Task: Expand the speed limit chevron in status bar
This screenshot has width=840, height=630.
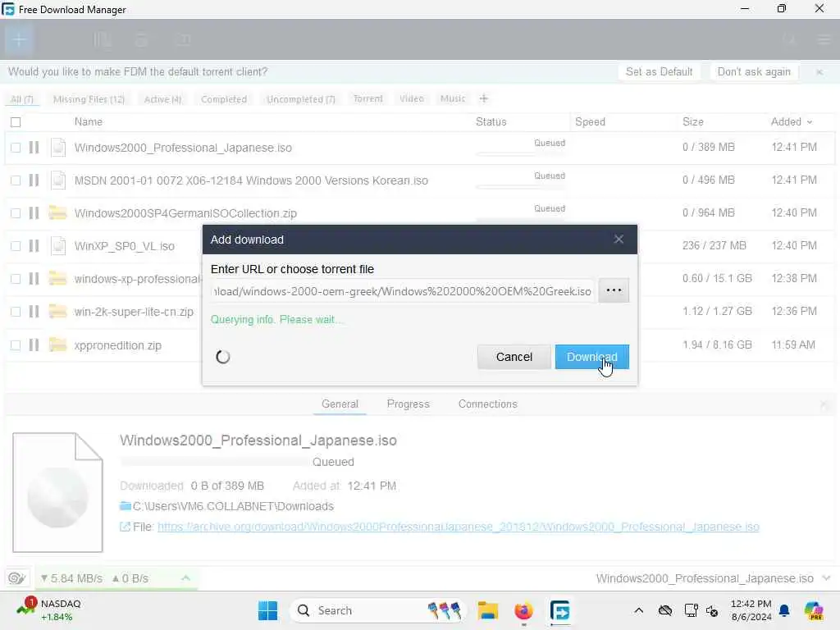Action: (x=186, y=578)
